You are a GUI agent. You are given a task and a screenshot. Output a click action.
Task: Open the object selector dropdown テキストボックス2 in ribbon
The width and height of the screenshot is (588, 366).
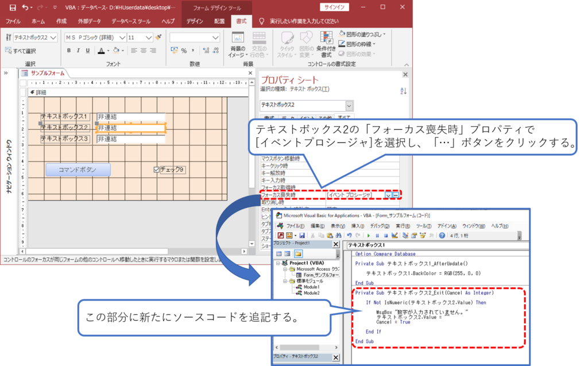click(53, 37)
